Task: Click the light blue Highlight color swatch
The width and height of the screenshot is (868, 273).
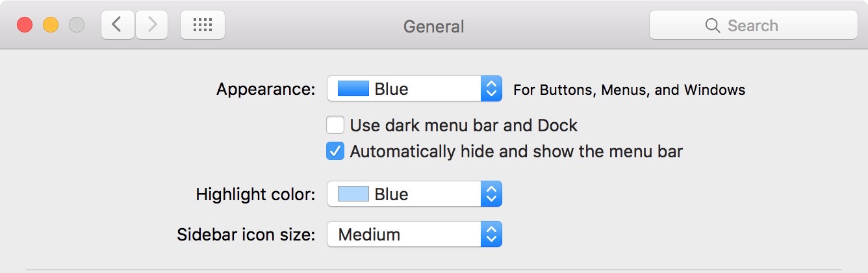Action: [353, 194]
